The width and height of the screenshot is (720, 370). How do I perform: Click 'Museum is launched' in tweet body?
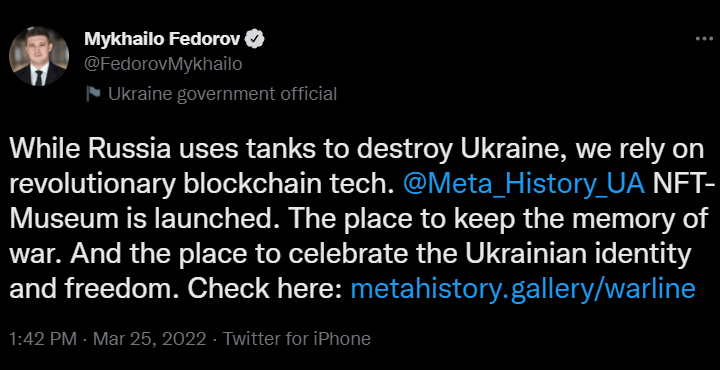point(146,219)
